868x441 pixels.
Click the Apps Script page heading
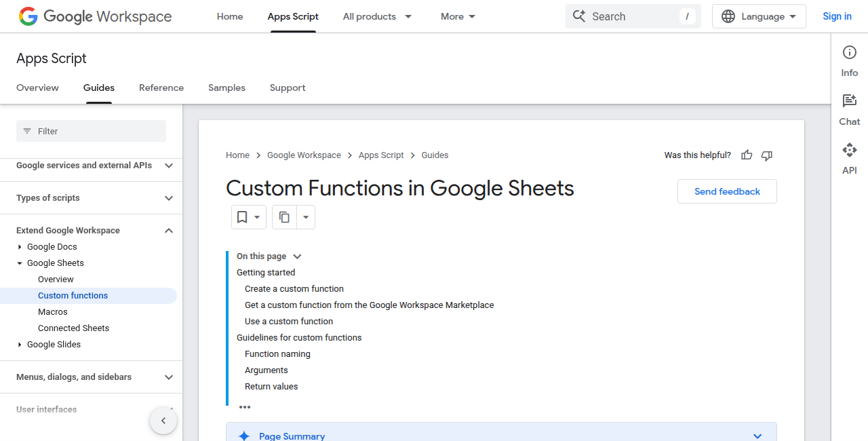tap(52, 58)
